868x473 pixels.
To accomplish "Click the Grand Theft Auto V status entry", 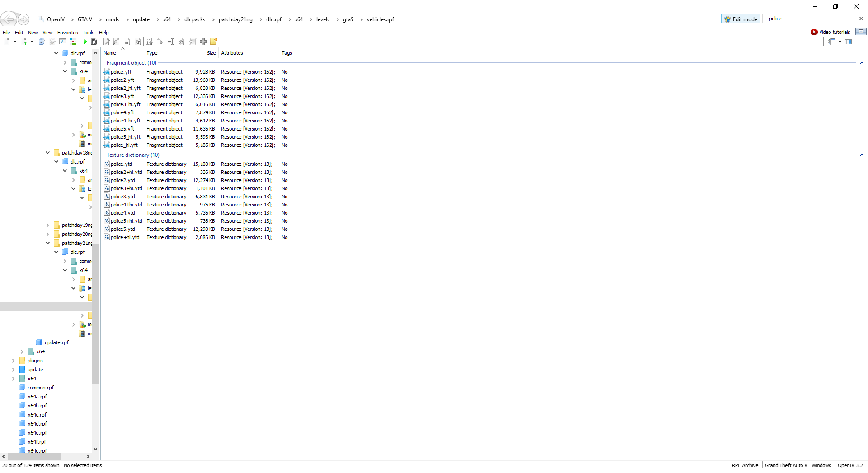I will pos(786,465).
